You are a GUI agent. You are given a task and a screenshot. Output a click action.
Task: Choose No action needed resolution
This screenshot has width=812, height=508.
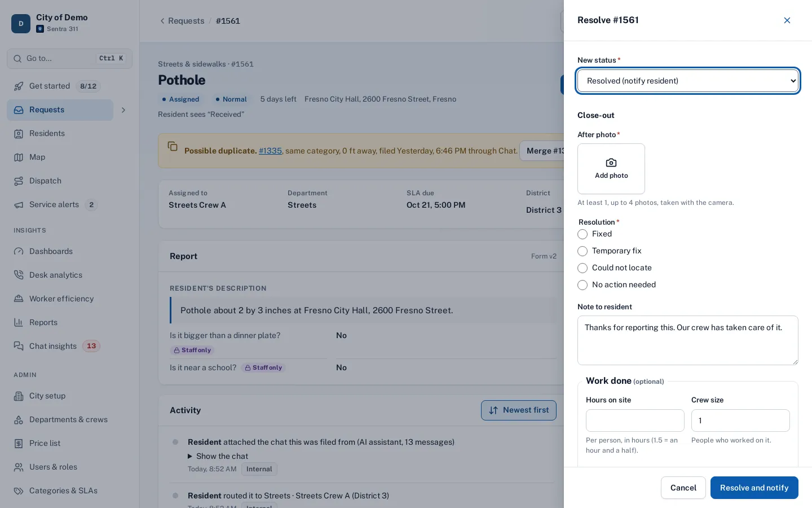pyautogui.click(x=582, y=285)
